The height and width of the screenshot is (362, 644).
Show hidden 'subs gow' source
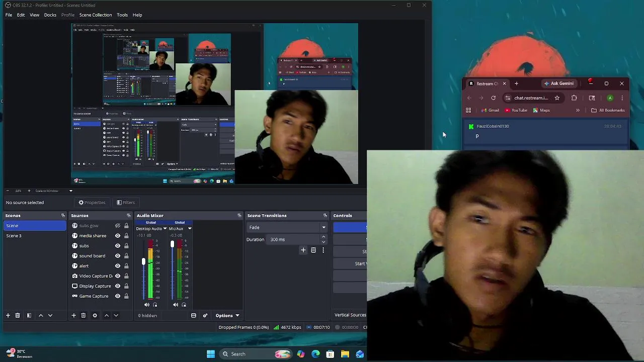click(118, 226)
